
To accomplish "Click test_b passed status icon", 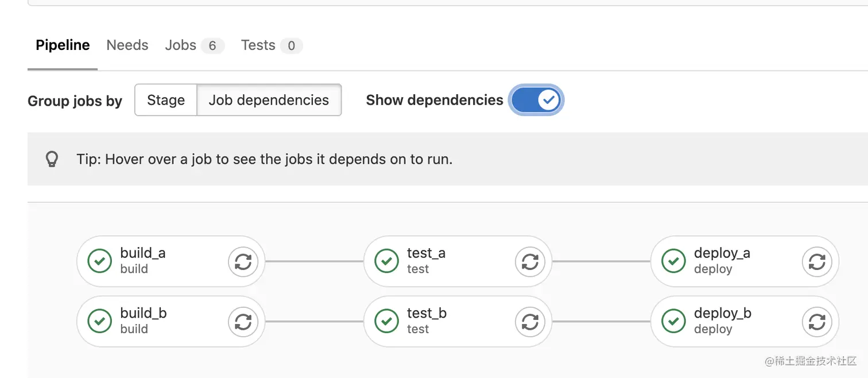I will [x=387, y=321].
